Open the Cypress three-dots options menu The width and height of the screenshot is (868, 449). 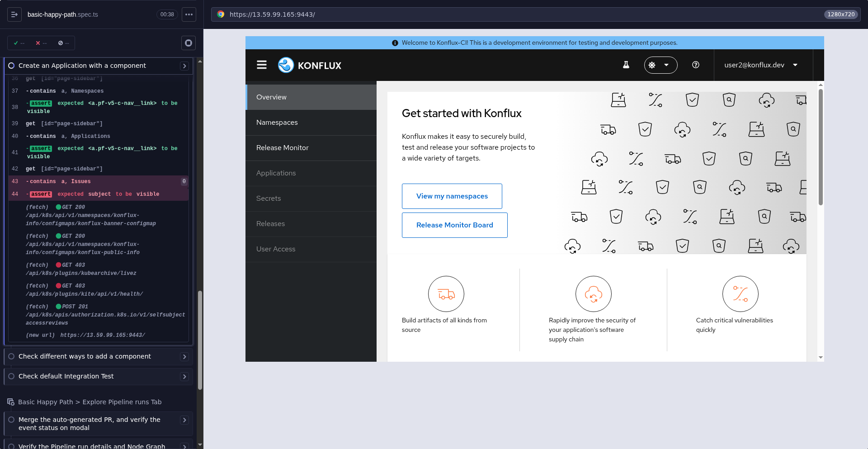click(x=189, y=14)
